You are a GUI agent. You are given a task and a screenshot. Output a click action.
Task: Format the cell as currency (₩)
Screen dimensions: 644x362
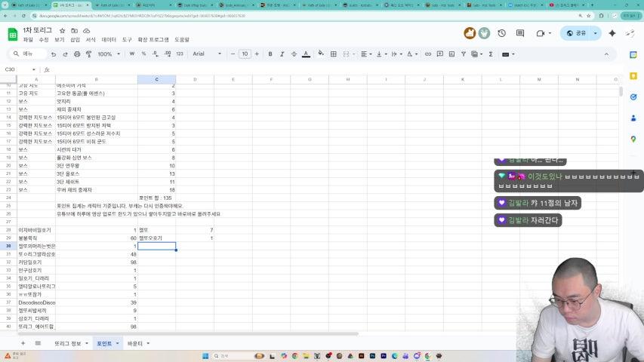(x=132, y=54)
